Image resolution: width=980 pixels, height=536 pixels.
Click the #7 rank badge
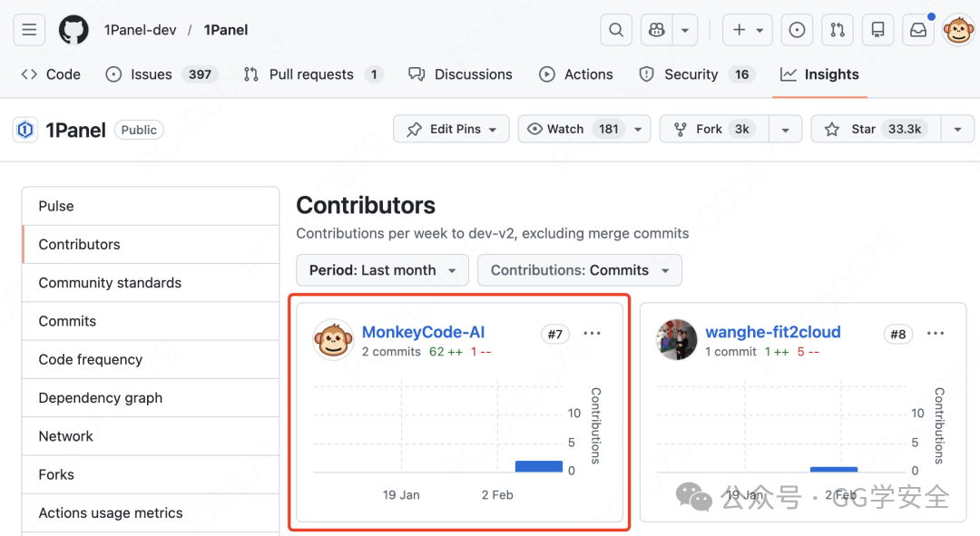[x=555, y=335]
